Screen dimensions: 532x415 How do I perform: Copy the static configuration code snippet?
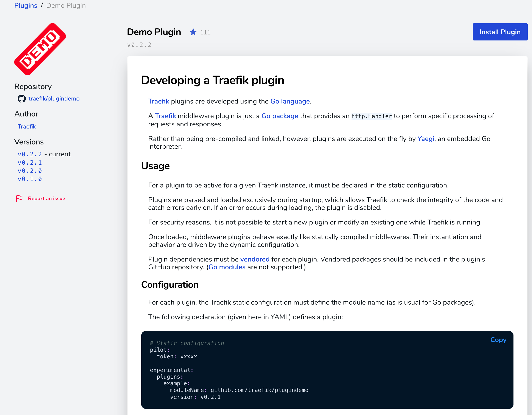pos(498,340)
